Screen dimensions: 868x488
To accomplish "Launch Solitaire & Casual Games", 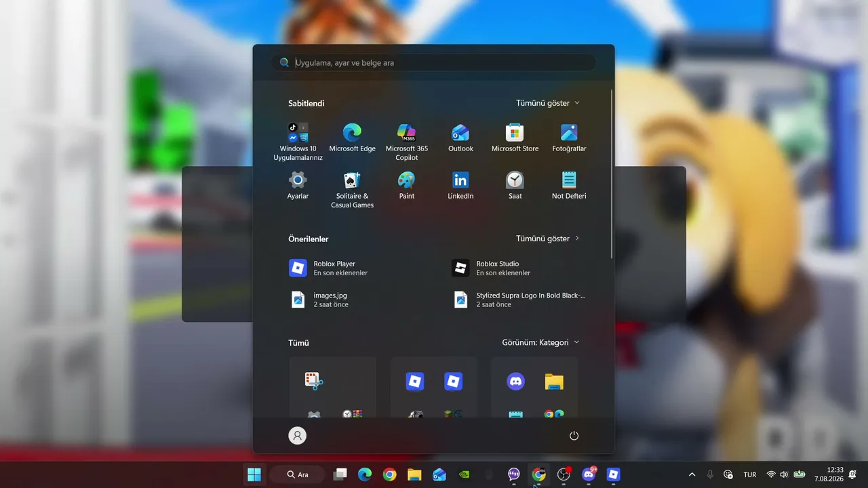I will point(352,189).
